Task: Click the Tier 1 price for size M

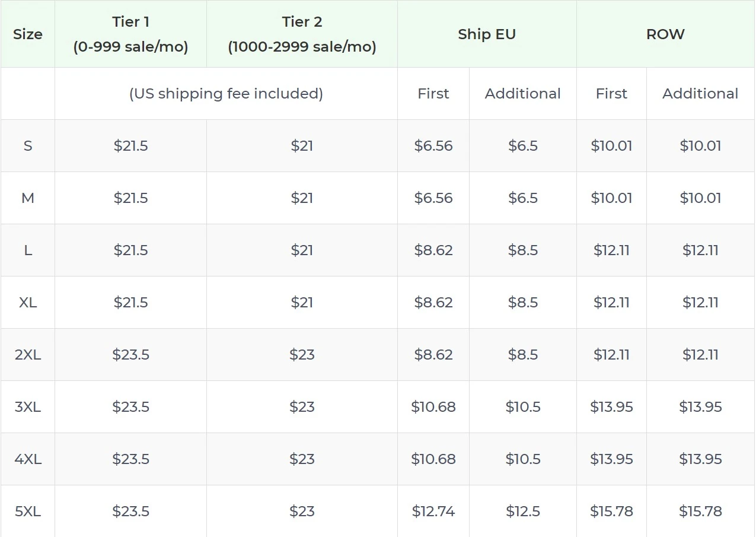Action: [x=130, y=198]
